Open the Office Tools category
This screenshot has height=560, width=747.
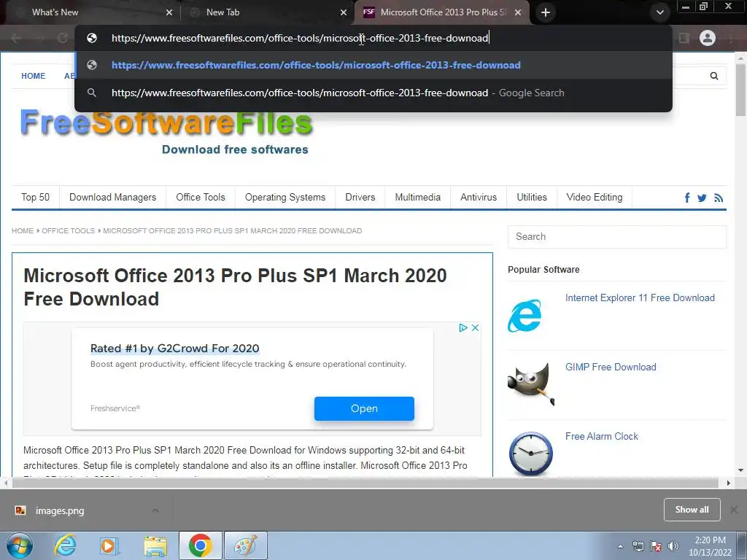pyautogui.click(x=200, y=197)
